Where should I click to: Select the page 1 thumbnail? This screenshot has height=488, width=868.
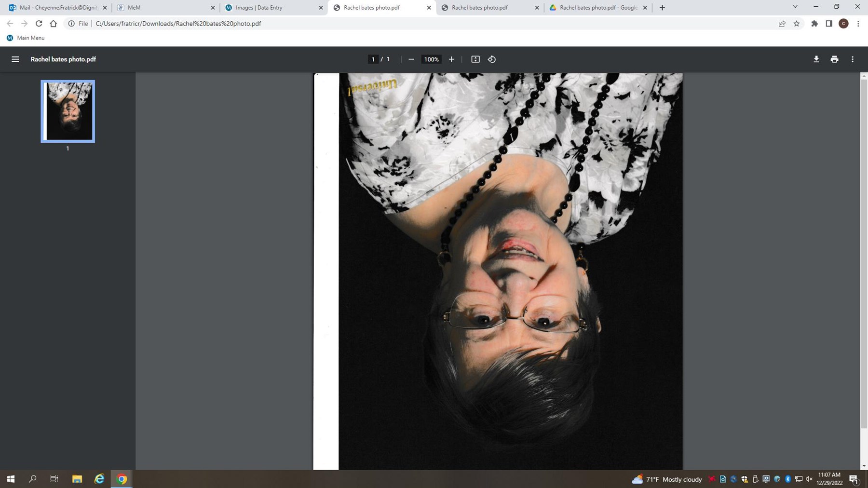(x=68, y=111)
